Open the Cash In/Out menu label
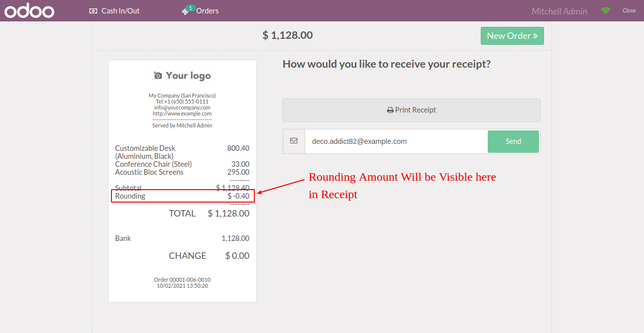The width and height of the screenshot is (644, 333). click(x=120, y=11)
